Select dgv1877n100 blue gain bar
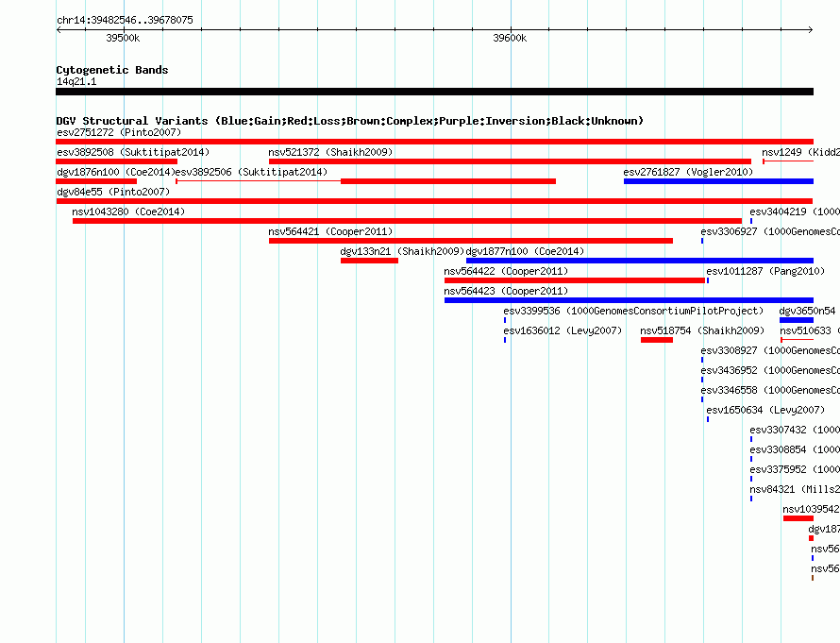This screenshot has width=840, height=643. coord(640,261)
